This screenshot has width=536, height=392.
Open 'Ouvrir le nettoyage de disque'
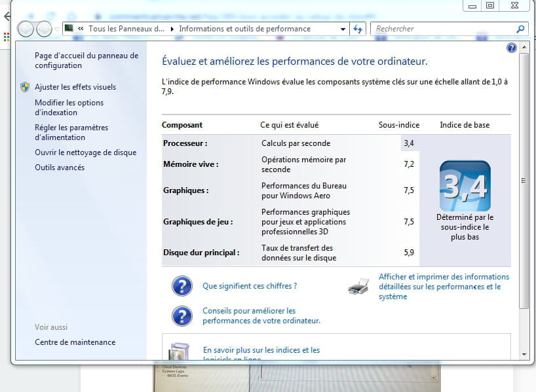(85, 152)
